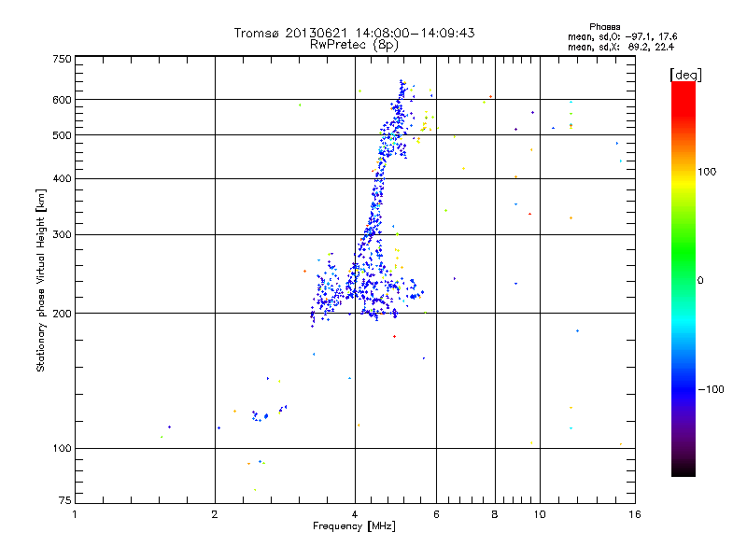This screenshot has width=747, height=560.
Task: Click the 'mean, sd,X: 89.2, 22.4' line
Action: pyautogui.click(x=621, y=48)
